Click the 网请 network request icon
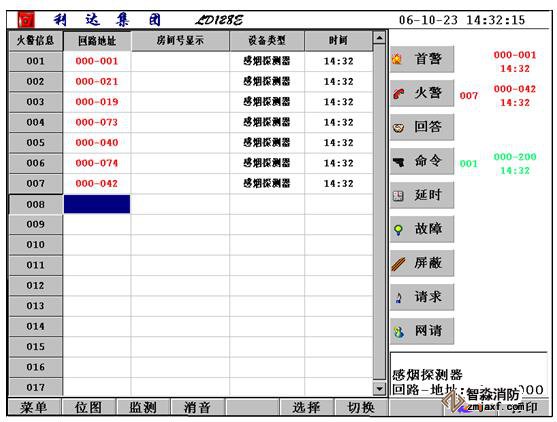The width and height of the screenshot is (557, 422). (399, 332)
